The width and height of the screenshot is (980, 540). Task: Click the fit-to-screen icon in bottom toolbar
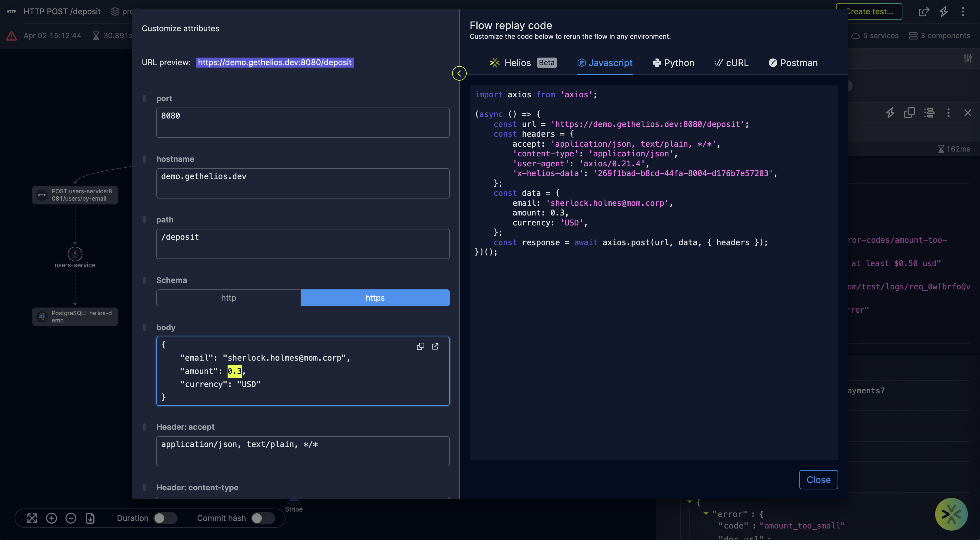coord(32,518)
